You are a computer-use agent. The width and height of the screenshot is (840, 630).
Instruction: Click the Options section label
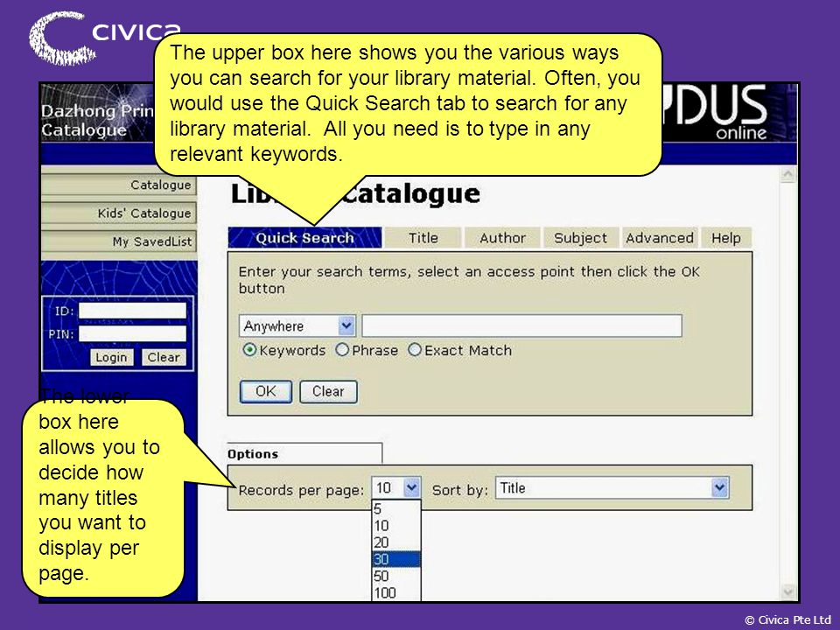[x=253, y=454]
